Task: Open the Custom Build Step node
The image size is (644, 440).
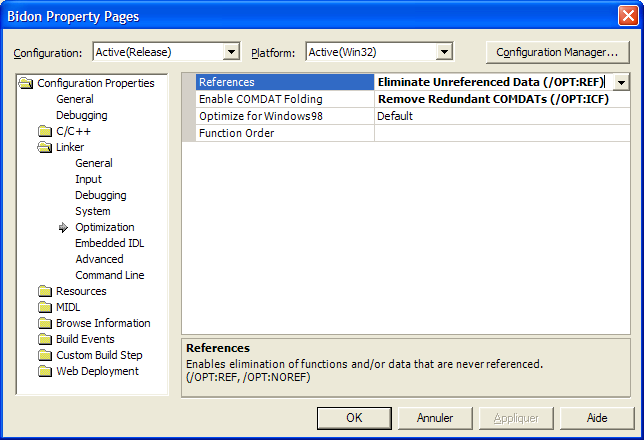Action: 99,355
